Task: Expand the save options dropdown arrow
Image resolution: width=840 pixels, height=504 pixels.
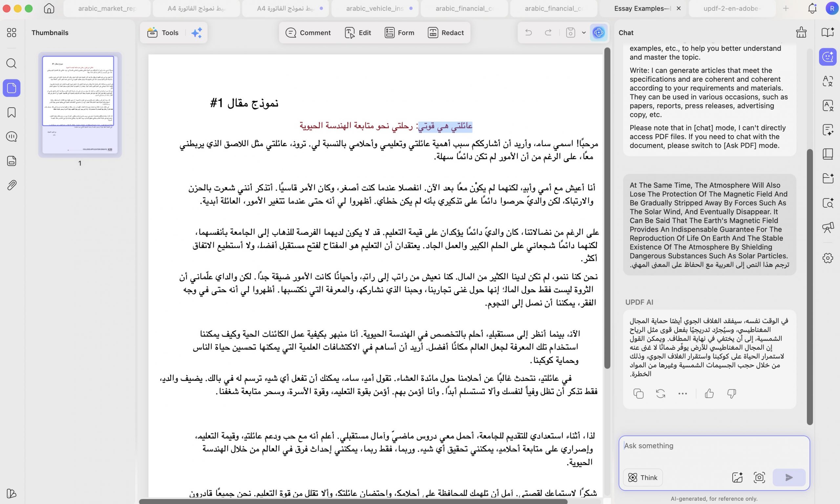Action: click(584, 32)
